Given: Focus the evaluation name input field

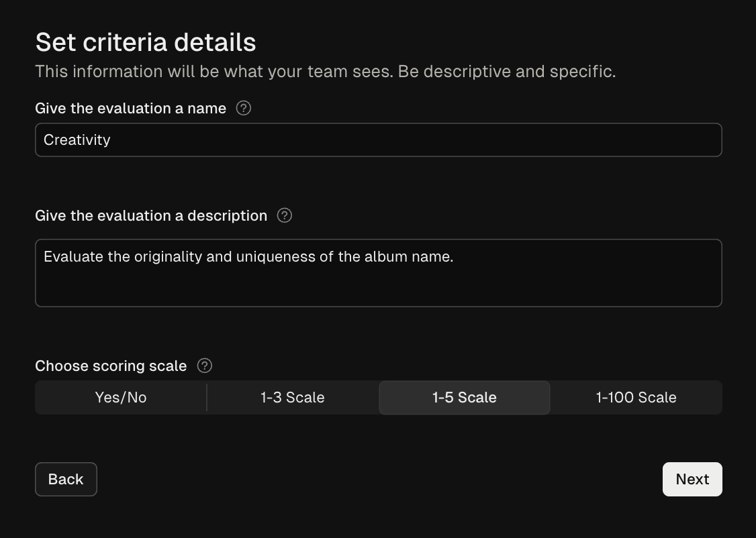Looking at the screenshot, I should (x=378, y=140).
